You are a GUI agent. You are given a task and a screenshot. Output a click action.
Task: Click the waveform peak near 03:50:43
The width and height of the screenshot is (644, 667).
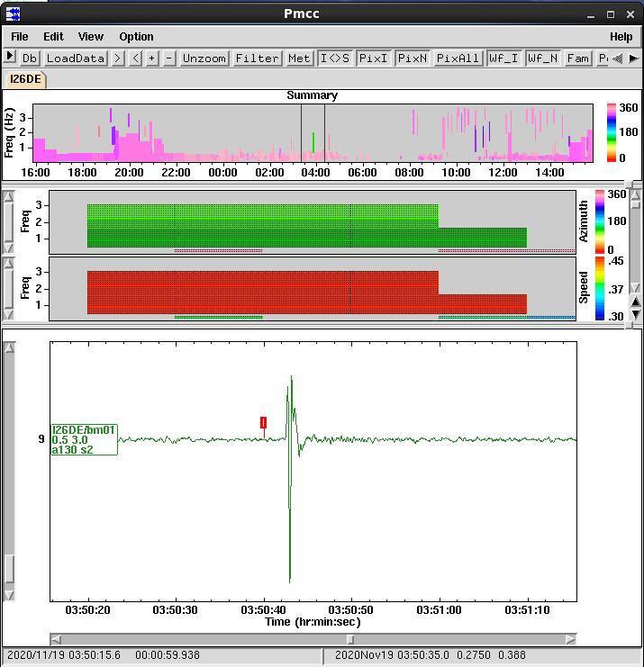tap(292, 377)
